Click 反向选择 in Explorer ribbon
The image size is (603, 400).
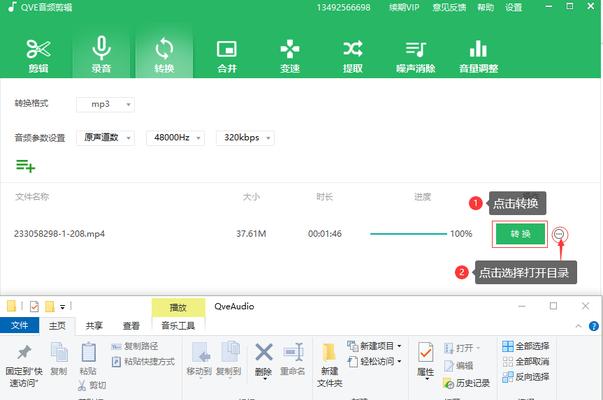pos(526,377)
